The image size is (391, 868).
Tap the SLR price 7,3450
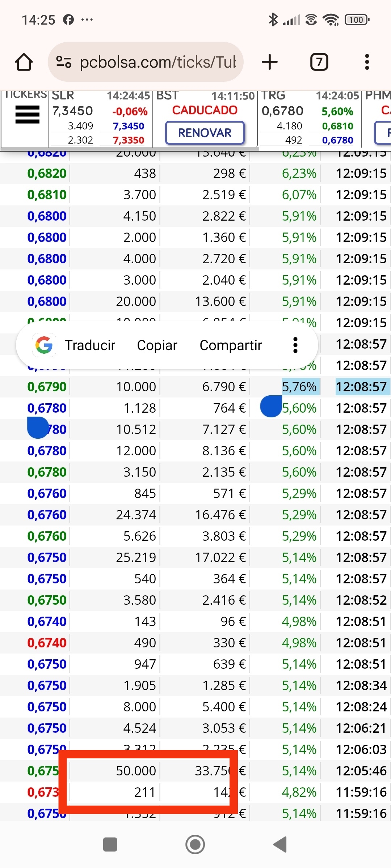(72, 111)
